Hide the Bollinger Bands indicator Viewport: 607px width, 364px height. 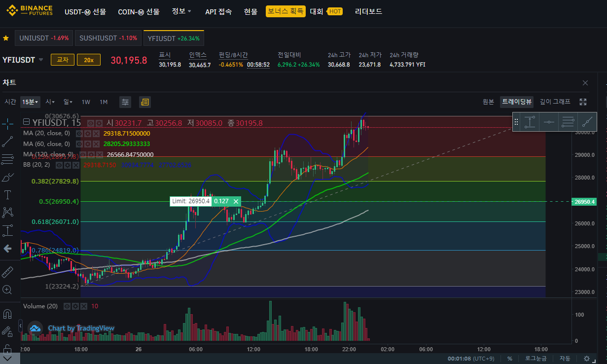(x=59, y=165)
